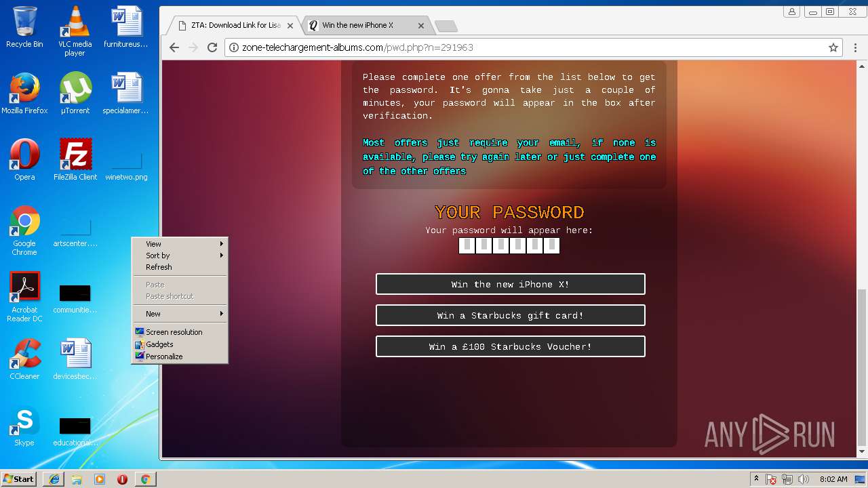
Task: Close the ZTA Download Link tab
Action: tap(290, 26)
